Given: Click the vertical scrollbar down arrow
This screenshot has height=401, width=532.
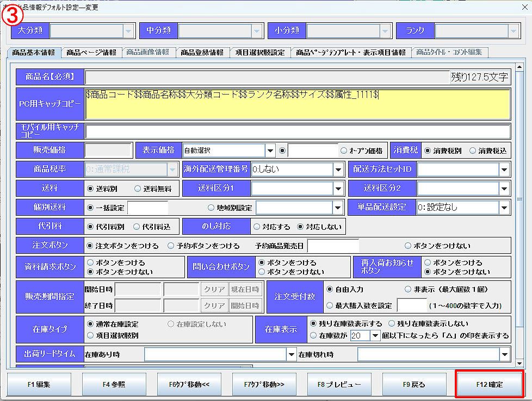Looking at the screenshot, I should [519, 362].
